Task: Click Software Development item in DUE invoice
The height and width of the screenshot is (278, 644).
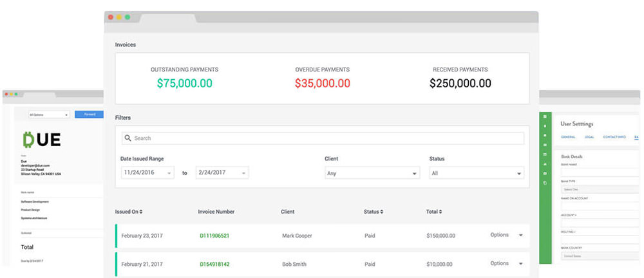Action: (35, 201)
